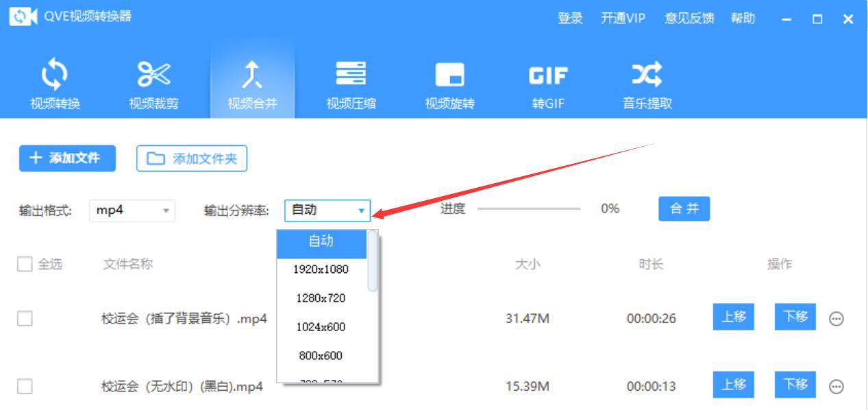Select file name 校运会（无水印）(黑白).mp4

point(182,387)
